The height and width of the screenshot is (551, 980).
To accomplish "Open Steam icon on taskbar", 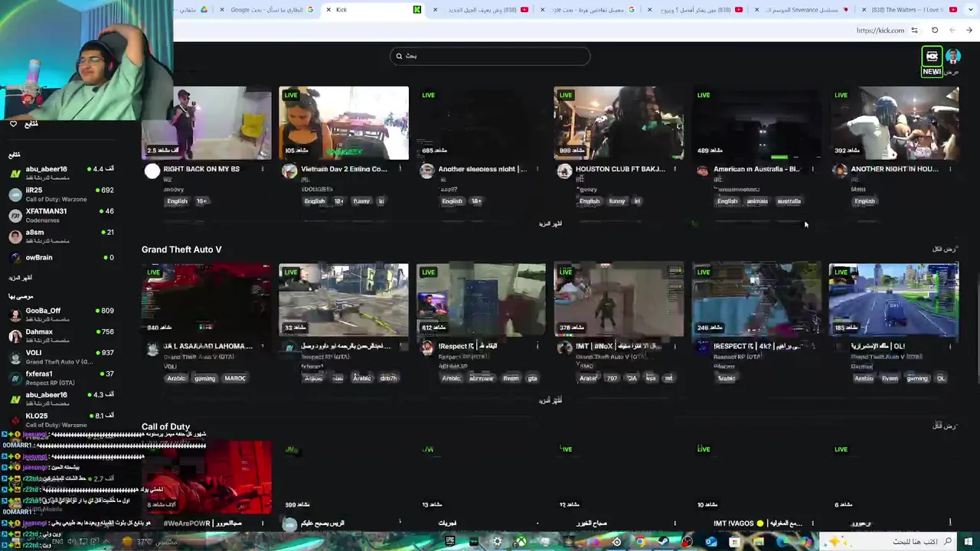I will [x=663, y=542].
